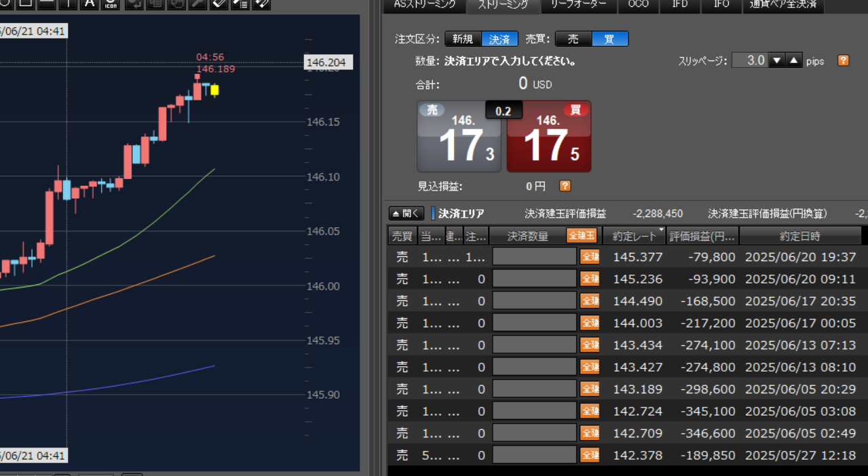868x476 pixels.
Task: Click 全建 button for the 145.377 position
Action: [590, 257]
